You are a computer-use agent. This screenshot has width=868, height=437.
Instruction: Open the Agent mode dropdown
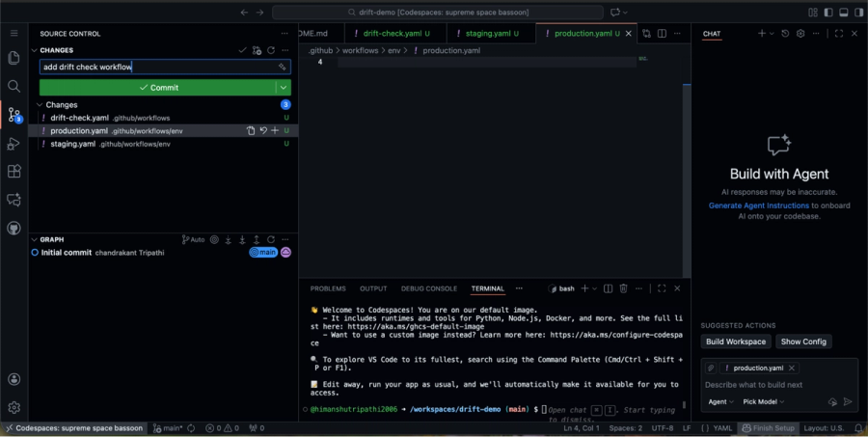tap(720, 402)
